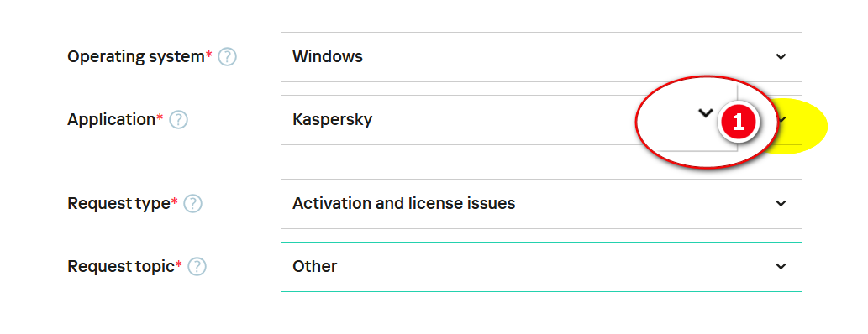Click red asterisk after Request topic label
This screenshot has height=334, width=868.
coord(179,264)
